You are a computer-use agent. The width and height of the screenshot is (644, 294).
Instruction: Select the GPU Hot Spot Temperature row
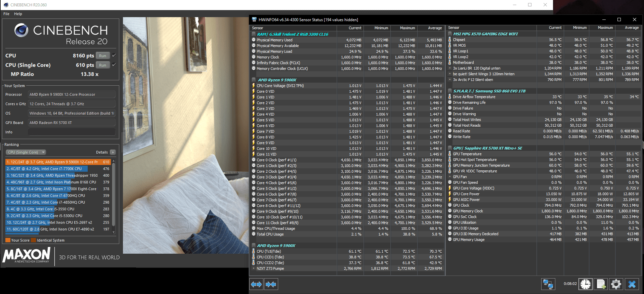point(544,160)
